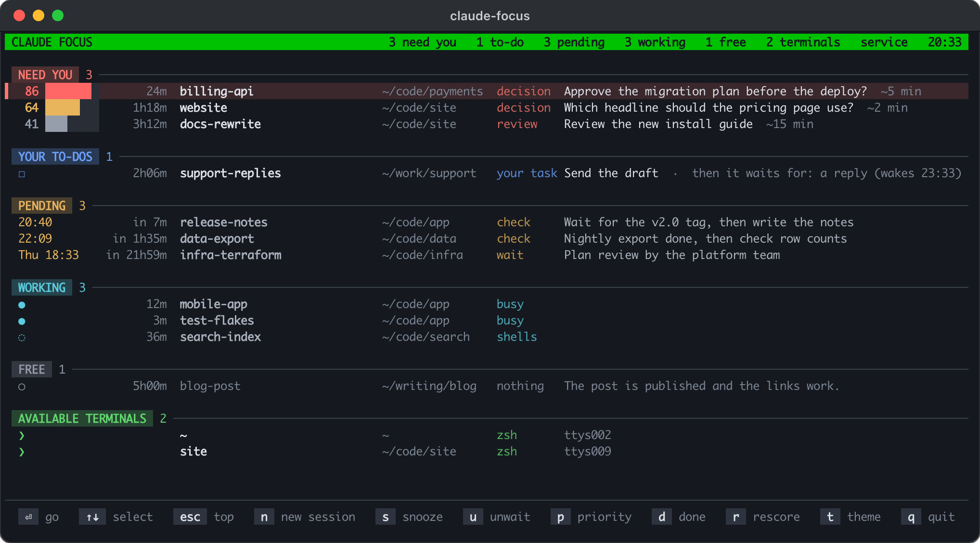Click the p key for priority
The image size is (980, 543).
pyautogui.click(x=561, y=517)
